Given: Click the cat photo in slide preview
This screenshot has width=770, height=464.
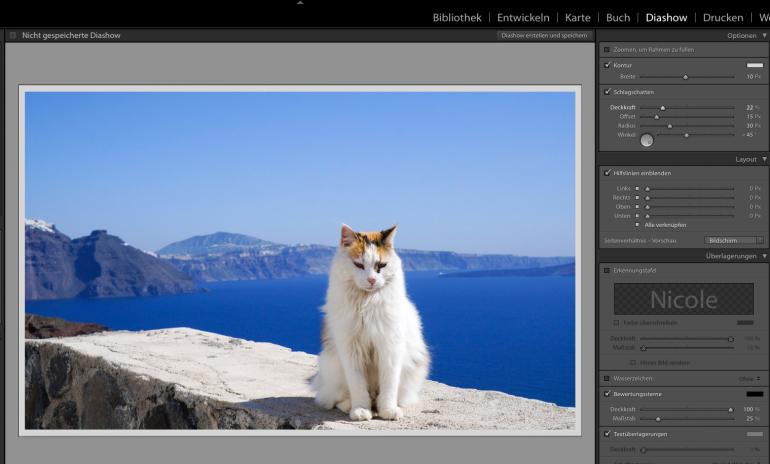Looking at the screenshot, I should (300, 261).
